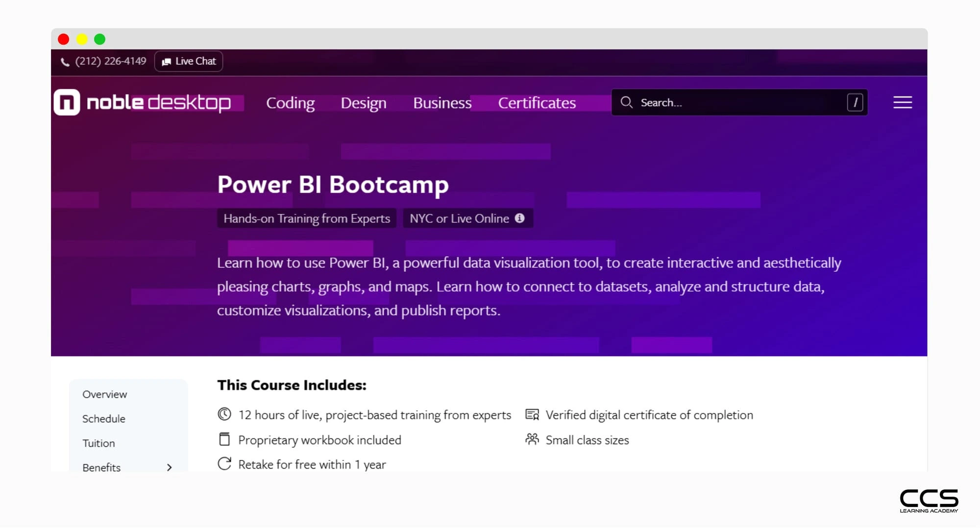The height and width of the screenshot is (528, 980).
Task: Click the slash shortcut key icon
Action: click(855, 102)
